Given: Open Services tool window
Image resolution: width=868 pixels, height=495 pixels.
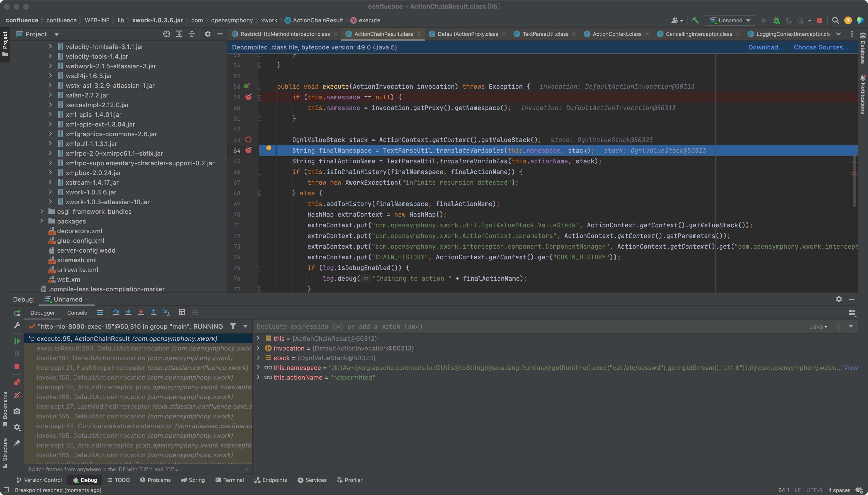Looking at the screenshot, I should 312,480.
